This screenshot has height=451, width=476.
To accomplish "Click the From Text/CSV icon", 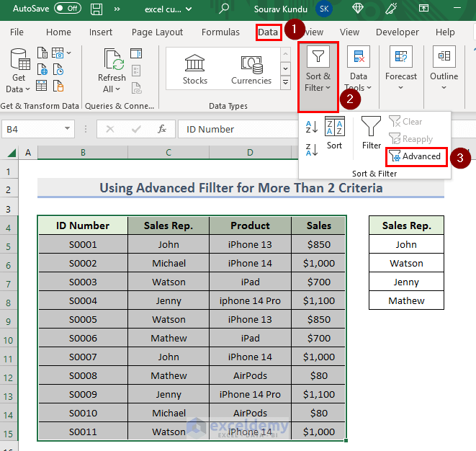I will tap(42, 53).
